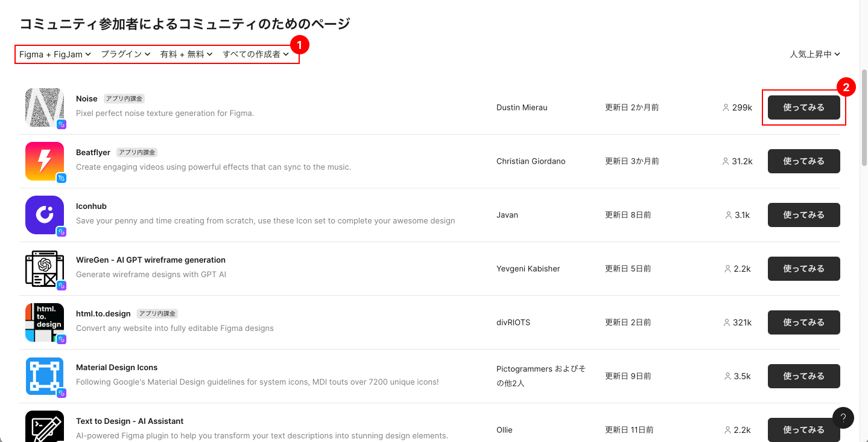The width and height of the screenshot is (868, 442).
Task: Click the plugin badge on Noise icon
Action: coord(61,124)
